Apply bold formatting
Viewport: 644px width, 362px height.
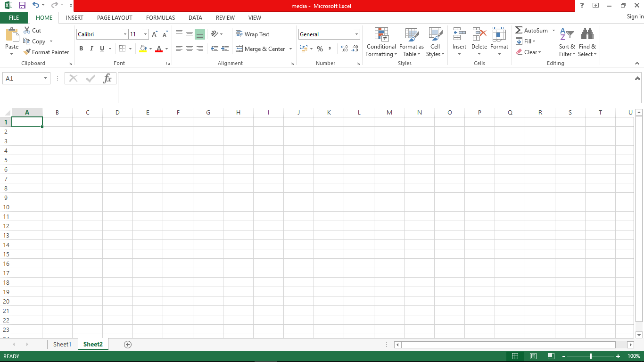(x=81, y=49)
